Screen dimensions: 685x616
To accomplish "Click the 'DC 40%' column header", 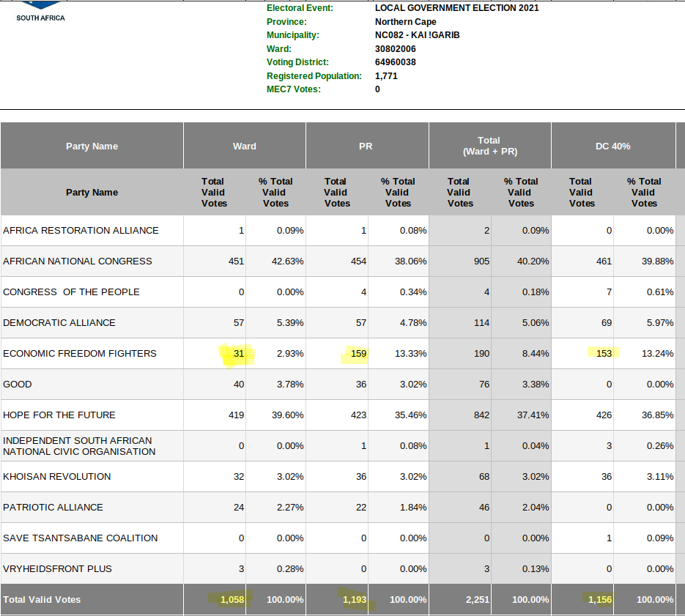I will [x=613, y=146].
